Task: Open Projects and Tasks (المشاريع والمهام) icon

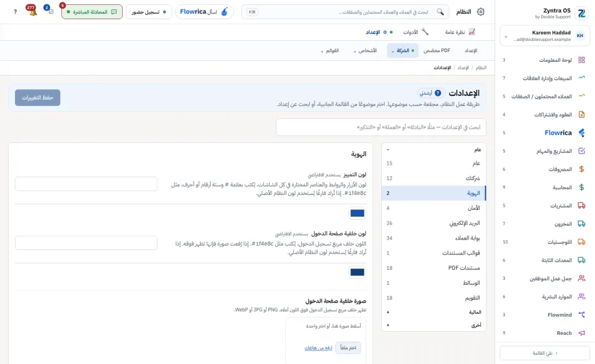Action: [581, 151]
